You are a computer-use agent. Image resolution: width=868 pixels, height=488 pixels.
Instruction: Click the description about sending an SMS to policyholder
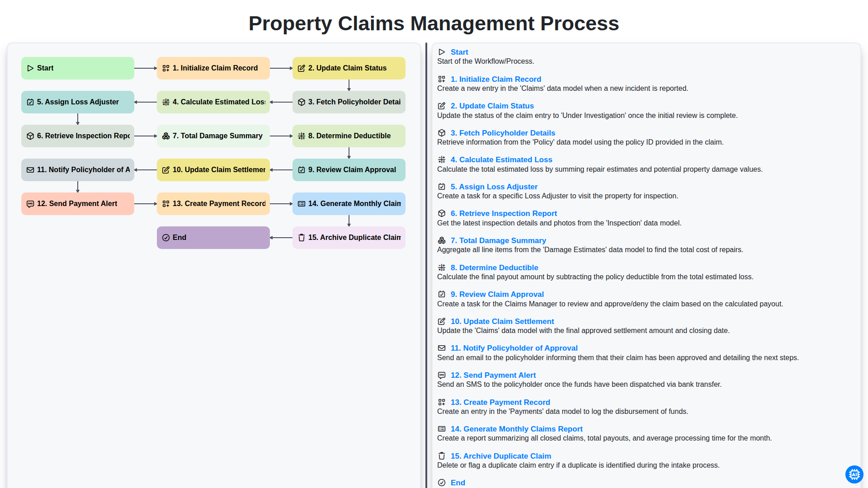tap(579, 385)
